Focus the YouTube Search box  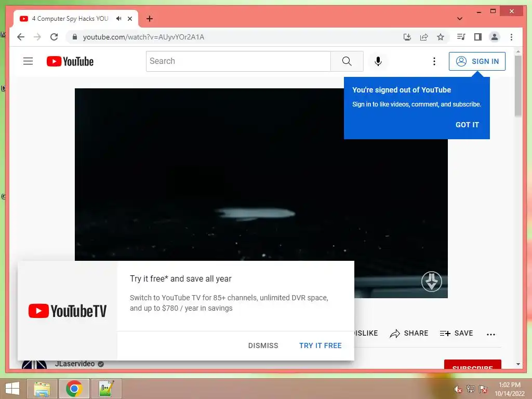[x=238, y=61]
